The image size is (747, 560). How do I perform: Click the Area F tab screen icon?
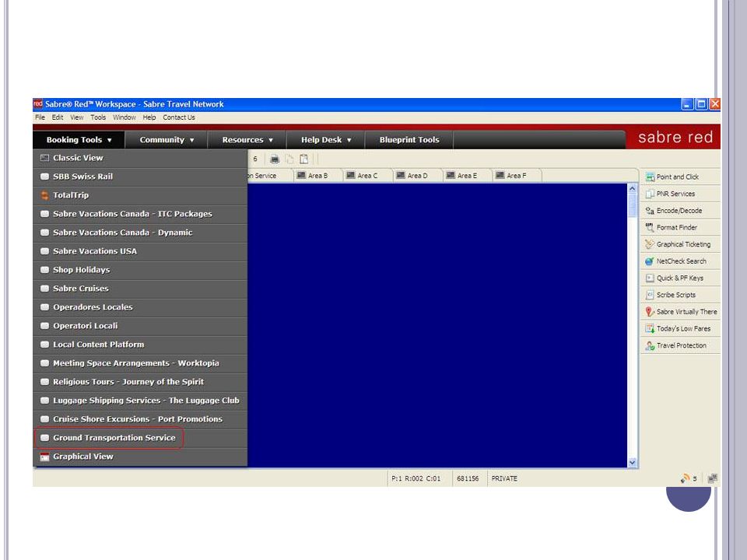pos(500,175)
